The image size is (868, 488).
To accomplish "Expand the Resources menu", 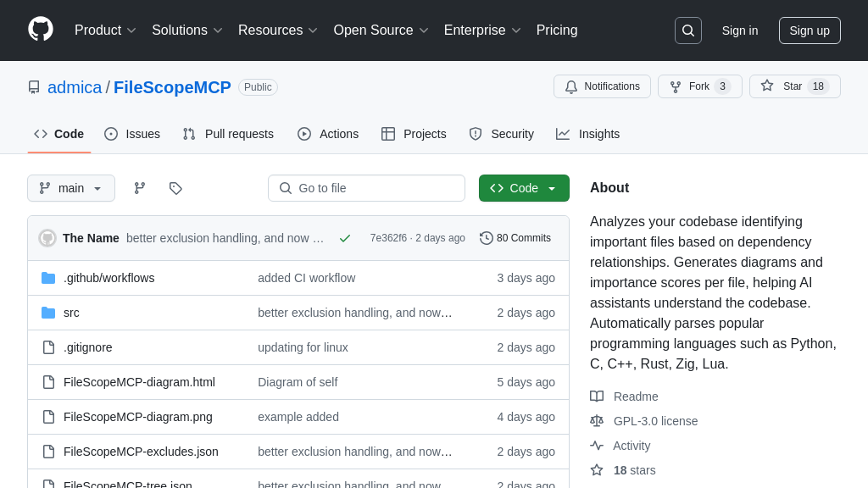I will (x=278, y=30).
